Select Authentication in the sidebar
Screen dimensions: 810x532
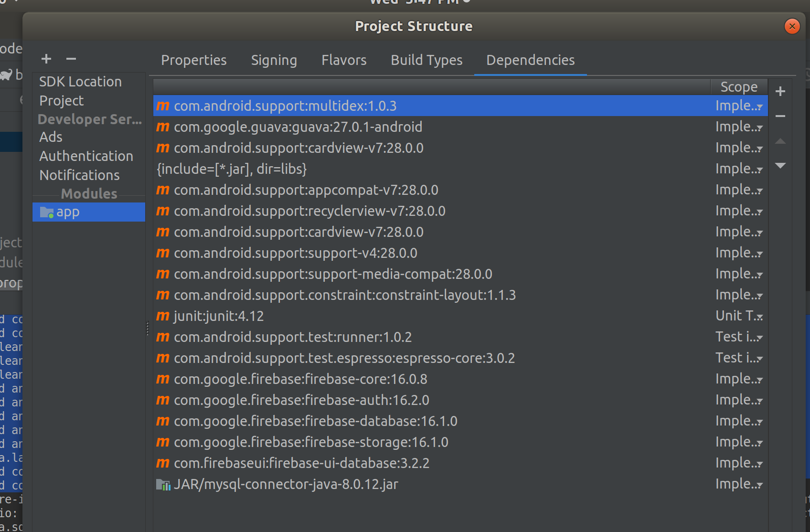pos(86,156)
